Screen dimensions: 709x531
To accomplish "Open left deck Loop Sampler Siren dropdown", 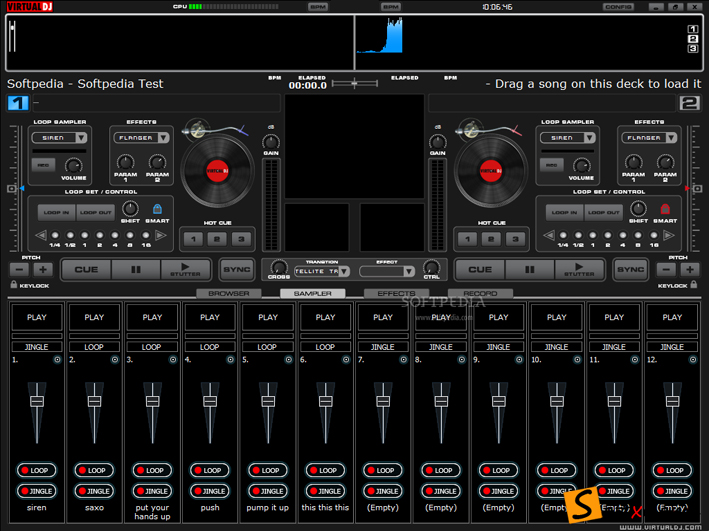I will pyautogui.click(x=81, y=137).
